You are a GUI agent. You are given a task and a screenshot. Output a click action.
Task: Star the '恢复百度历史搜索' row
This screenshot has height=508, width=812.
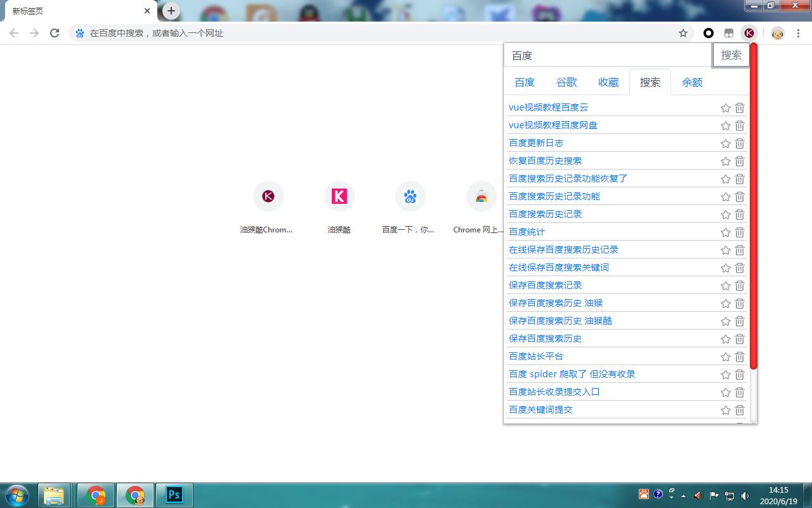[x=726, y=161]
